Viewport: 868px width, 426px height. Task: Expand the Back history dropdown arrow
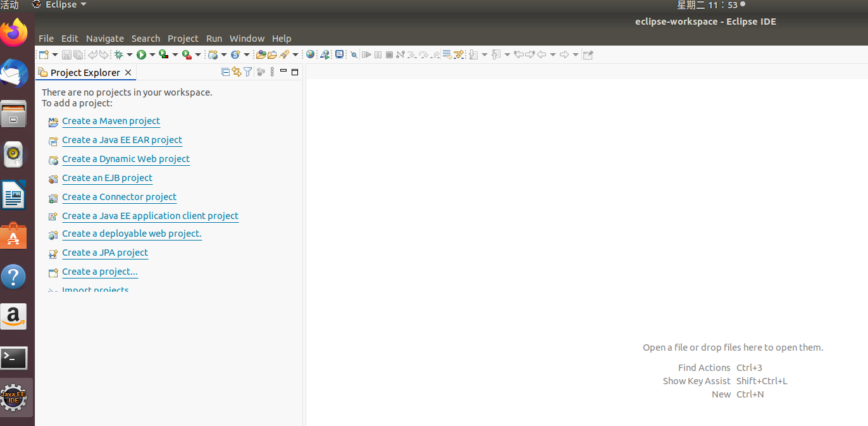pyautogui.click(x=553, y=54)
